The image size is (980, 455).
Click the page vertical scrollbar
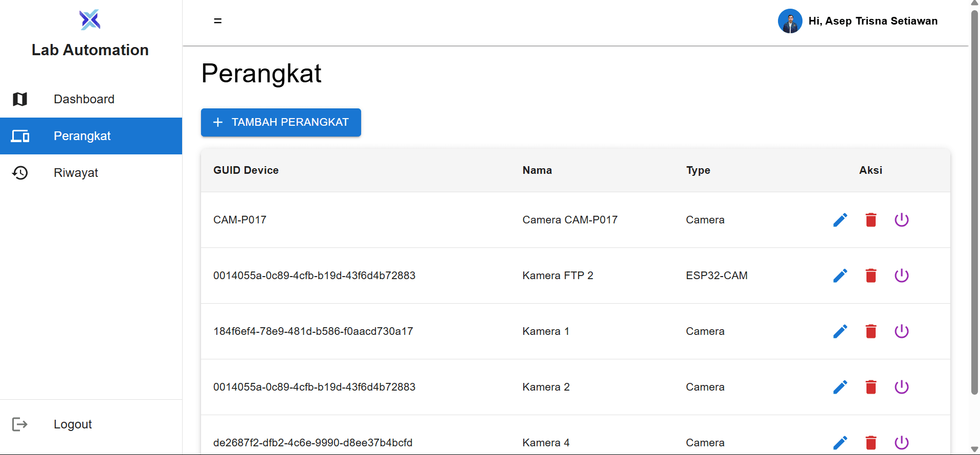point(974,204)
